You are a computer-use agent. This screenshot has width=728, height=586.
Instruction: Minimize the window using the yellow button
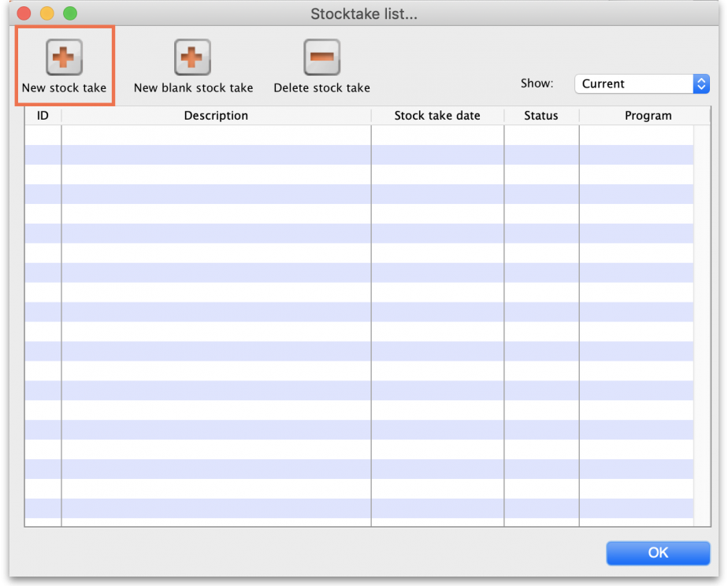point(47,13)
